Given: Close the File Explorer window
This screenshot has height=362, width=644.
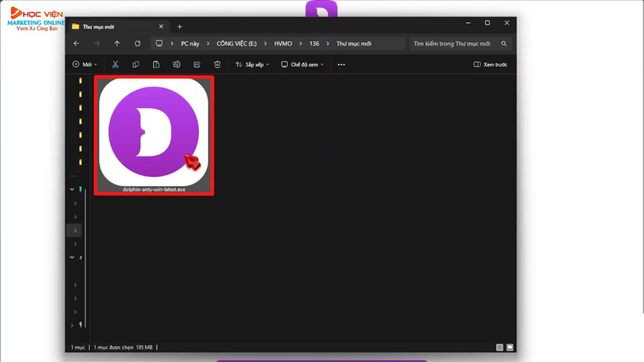Looking at the screenshot, I should coord(507,23).
